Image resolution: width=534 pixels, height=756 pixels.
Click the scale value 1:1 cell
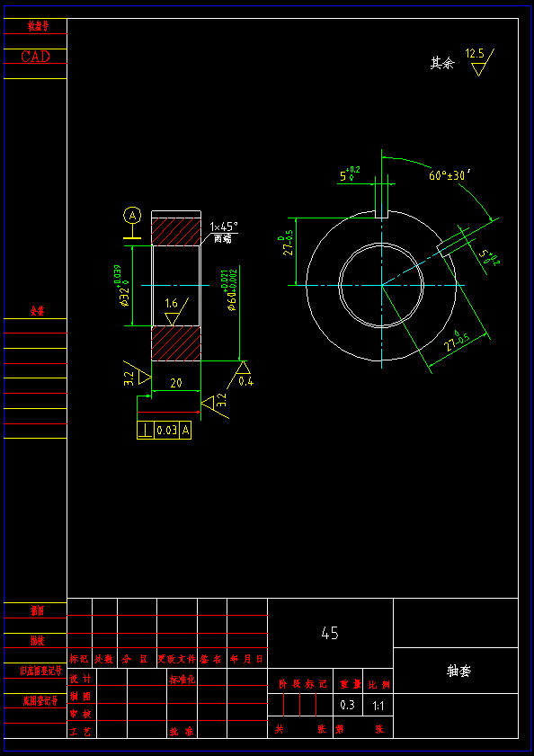378,706
